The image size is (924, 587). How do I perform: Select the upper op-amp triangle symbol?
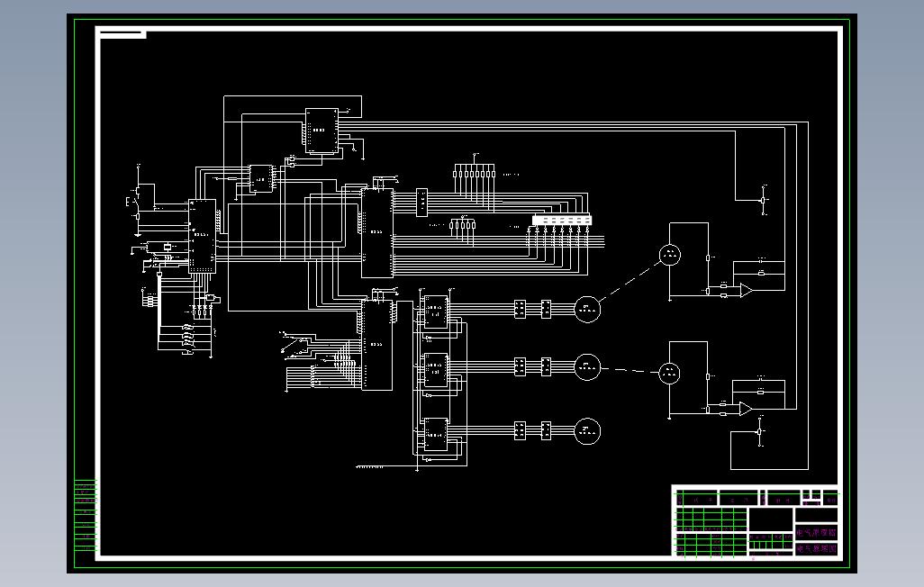click(746, 290)
